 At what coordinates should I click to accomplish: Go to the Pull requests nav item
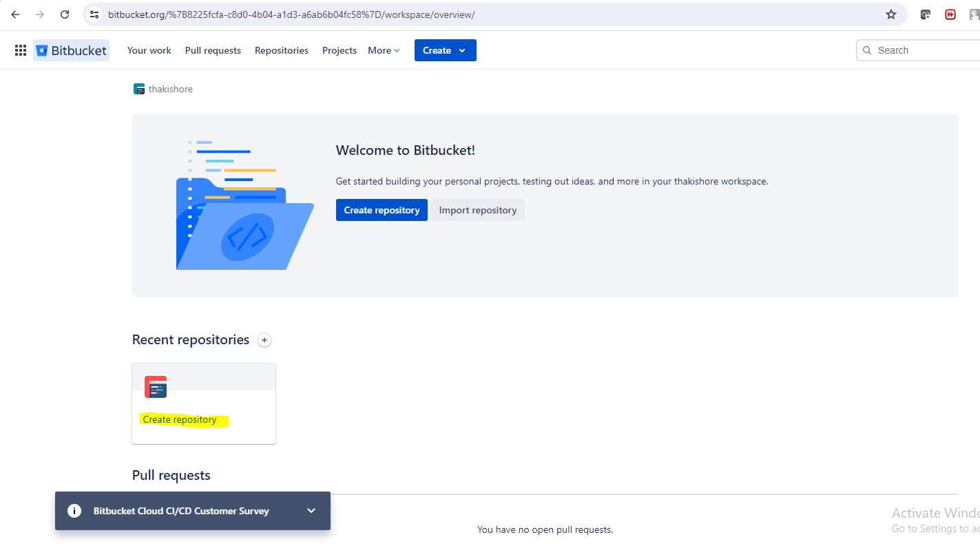point(213,50)
